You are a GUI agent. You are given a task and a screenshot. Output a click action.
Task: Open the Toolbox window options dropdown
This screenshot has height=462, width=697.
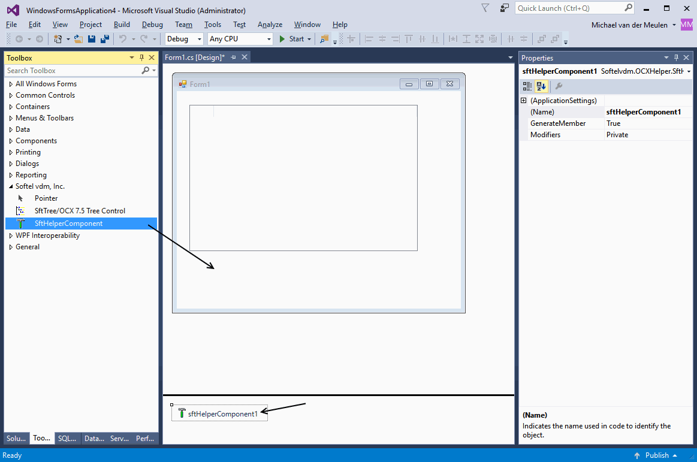coord(132,58)
